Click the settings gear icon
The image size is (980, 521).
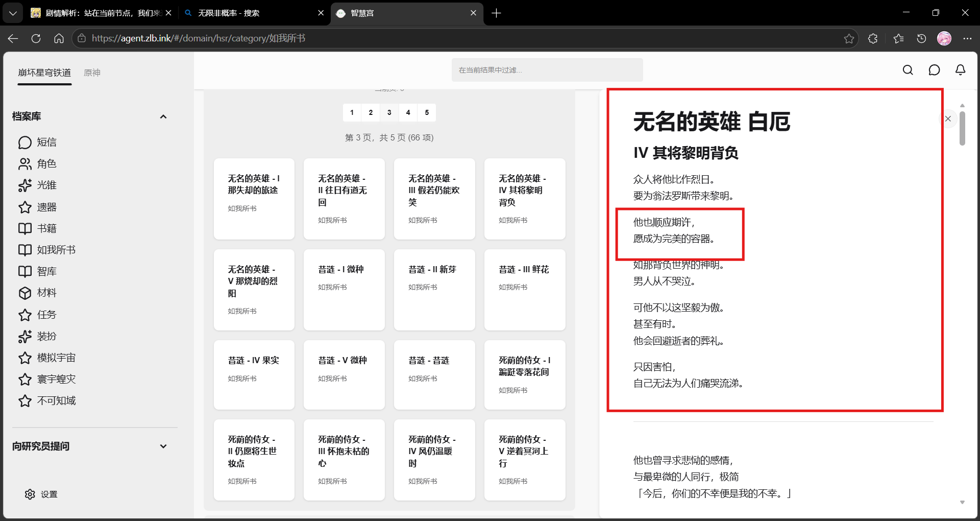click(x=30, y=494)
